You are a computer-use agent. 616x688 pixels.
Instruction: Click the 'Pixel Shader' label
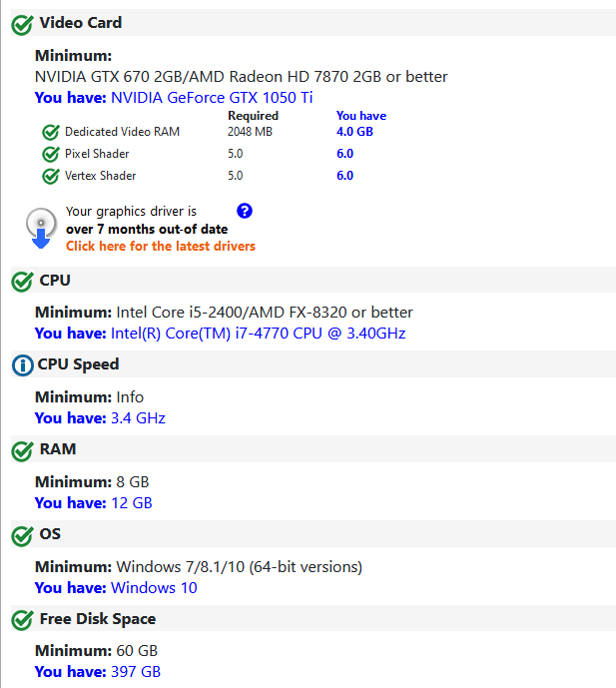tap(97, 154)
